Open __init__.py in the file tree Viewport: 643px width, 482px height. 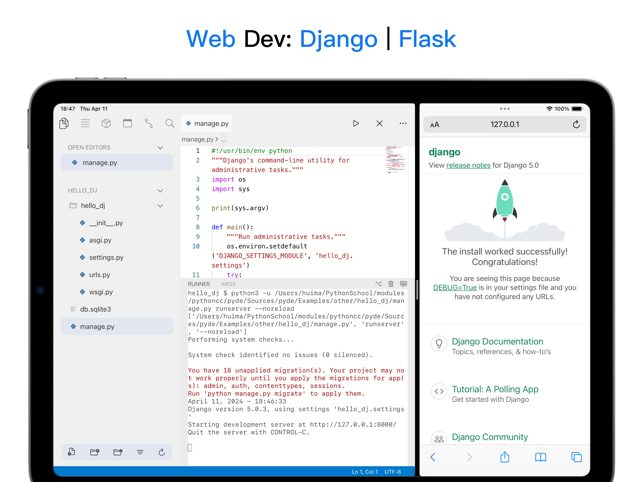(x=117, y=223)
